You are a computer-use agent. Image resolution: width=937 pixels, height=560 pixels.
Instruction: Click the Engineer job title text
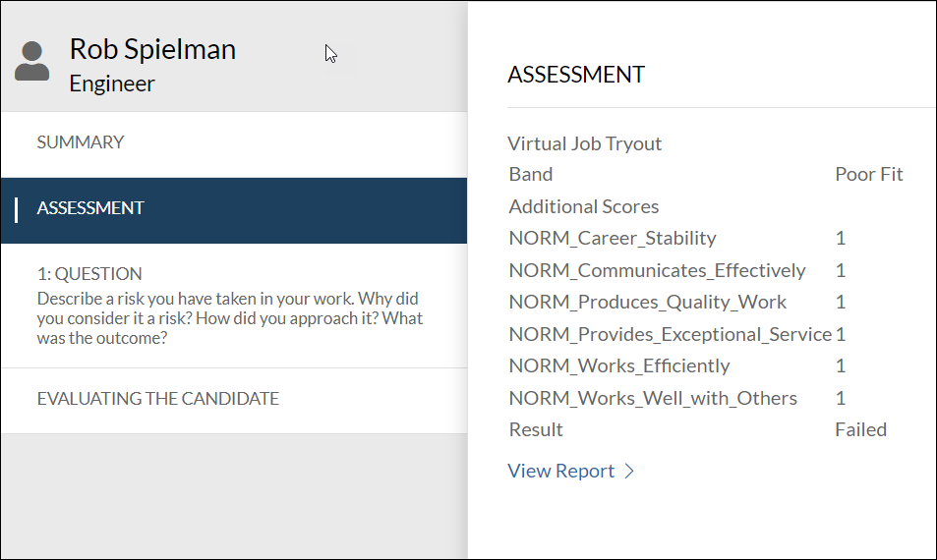pyautogui.click(x=112, y=84)
